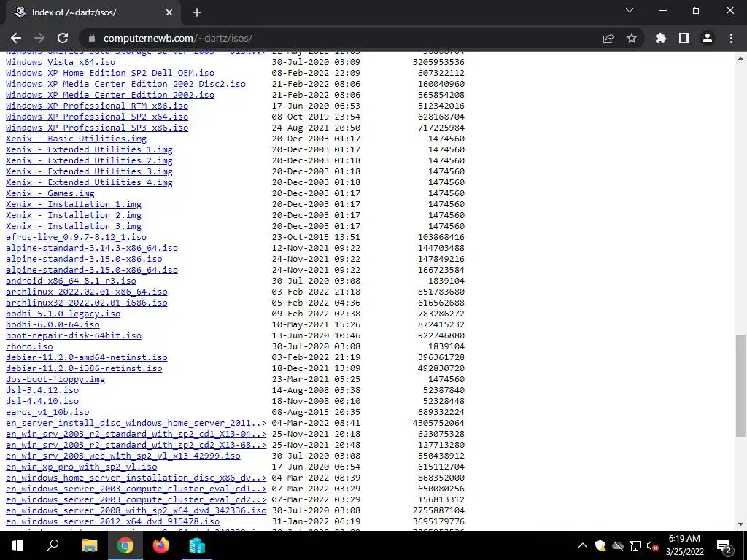
Task: Open Windows XP Media Center Edition 2002 Disc2.iso
Action: point(125,84)
